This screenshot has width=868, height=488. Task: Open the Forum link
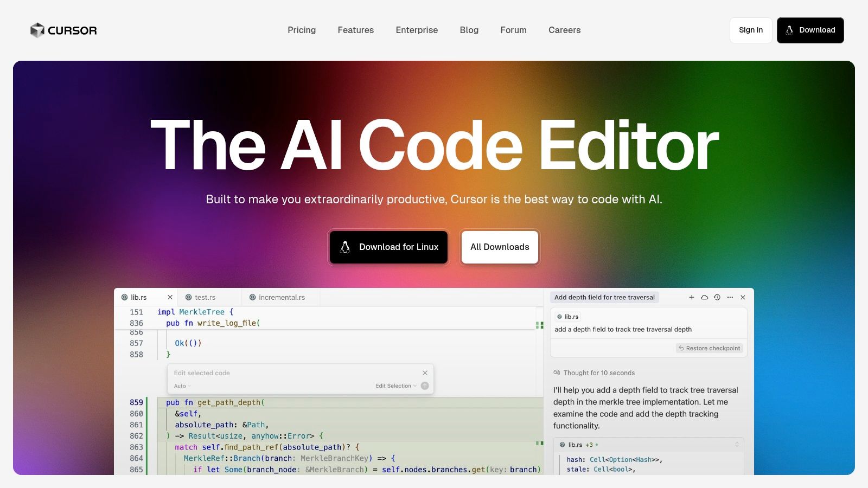point(514,30)
